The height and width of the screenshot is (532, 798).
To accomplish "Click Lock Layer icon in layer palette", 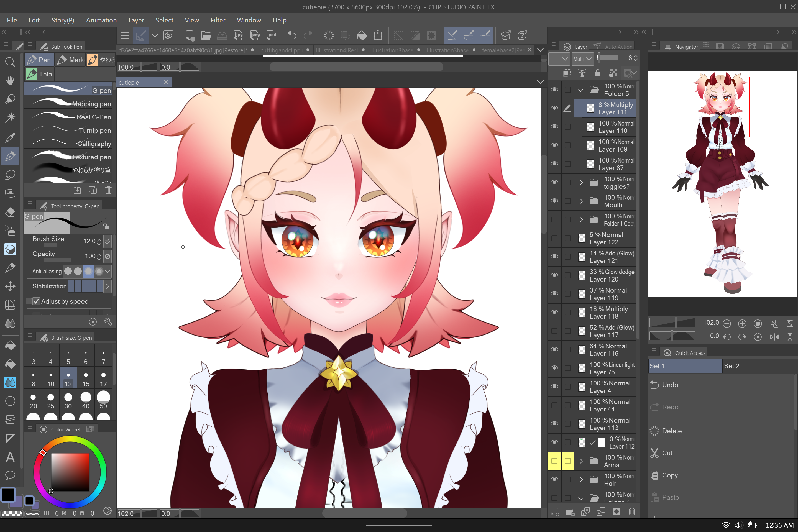I will click(x=597, y=73).
